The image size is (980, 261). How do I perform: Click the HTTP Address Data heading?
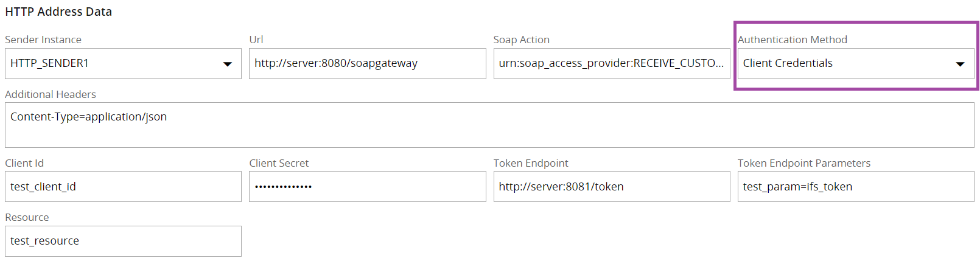pyautogui.click(x=58, y=12)
